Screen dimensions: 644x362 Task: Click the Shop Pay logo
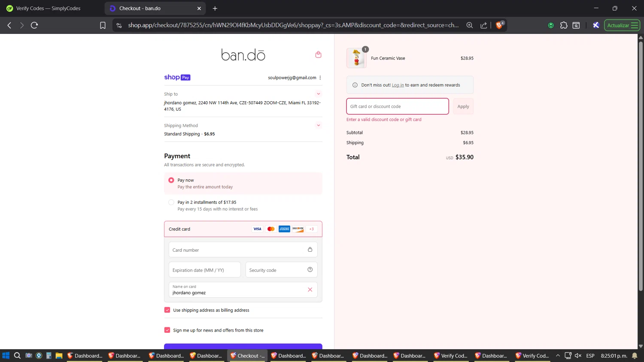point(177,77)
